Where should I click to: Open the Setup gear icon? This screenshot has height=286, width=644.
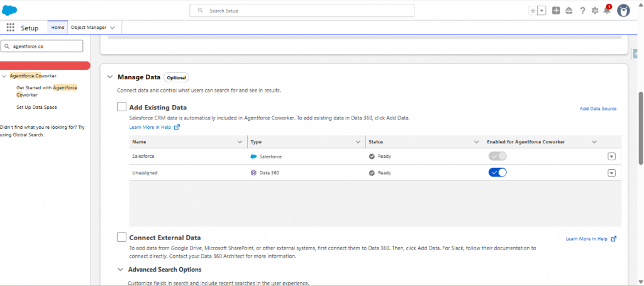pyautogui.click(x=595, y=11)
